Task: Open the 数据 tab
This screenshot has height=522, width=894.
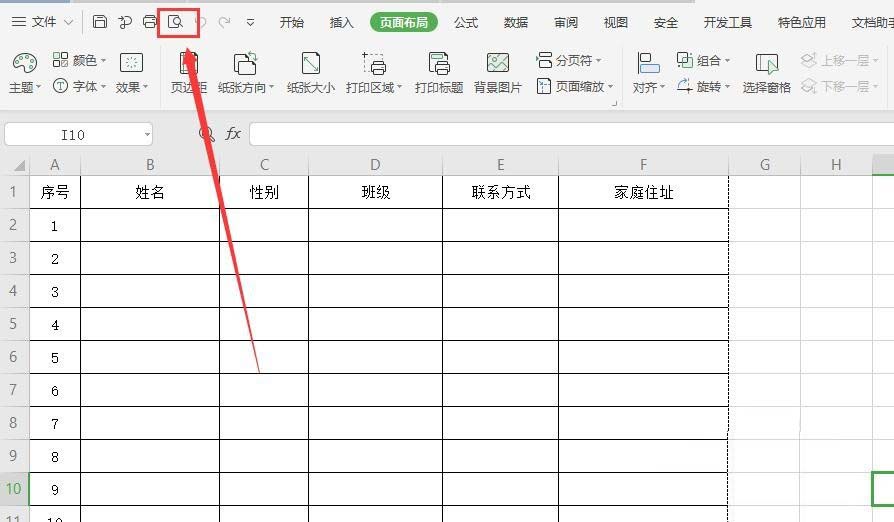Action: [515, 22]
